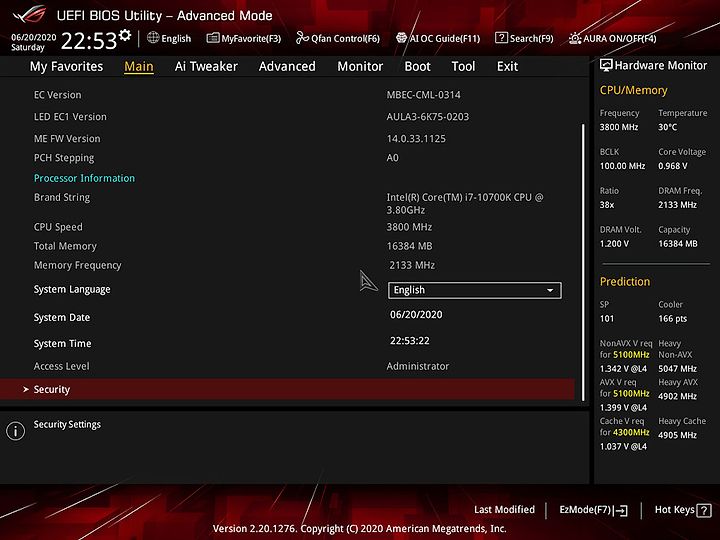
Task: Click the 3800 MHz Frequency value in Hardware Monitor
Action: click(619, 127)
